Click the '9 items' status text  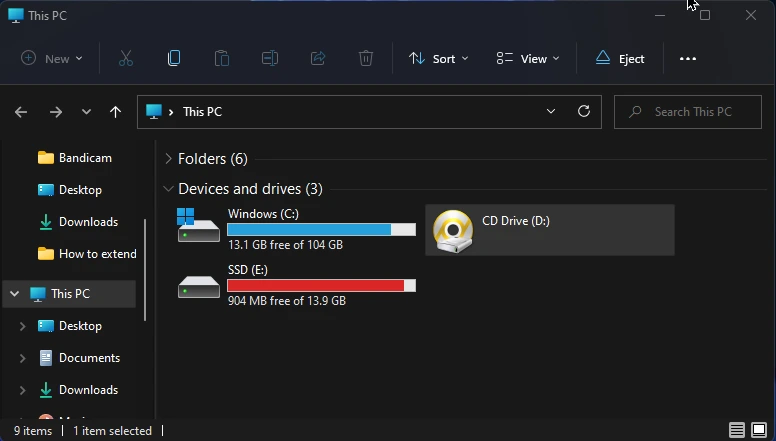click(33, 431)
